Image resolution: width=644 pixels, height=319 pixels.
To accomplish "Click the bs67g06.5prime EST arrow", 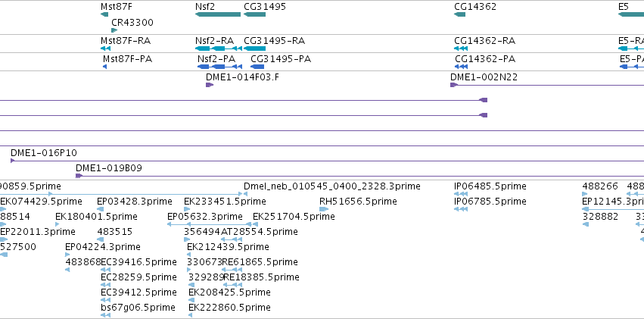I will click(x=105, y=315).
